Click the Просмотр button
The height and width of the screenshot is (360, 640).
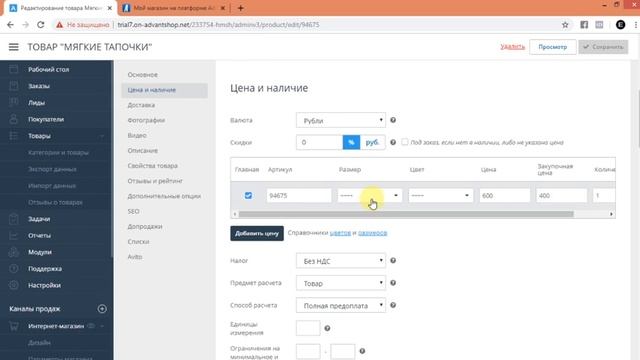(553, 47)
